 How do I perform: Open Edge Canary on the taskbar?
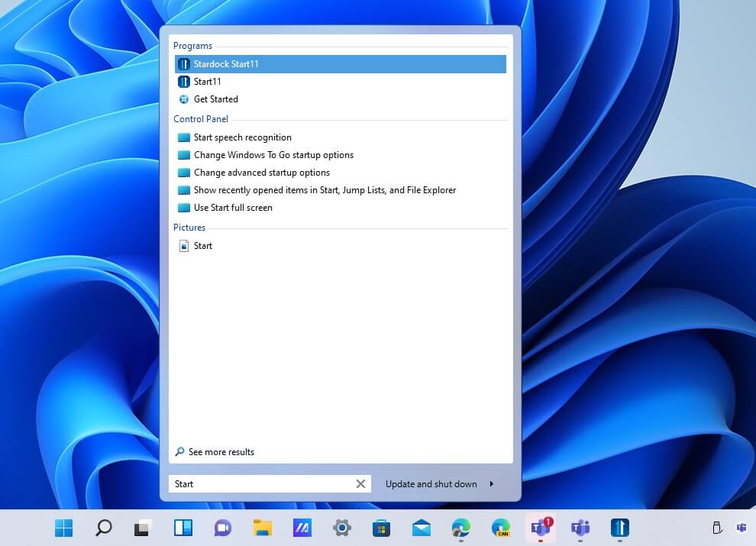click(501, 528)
